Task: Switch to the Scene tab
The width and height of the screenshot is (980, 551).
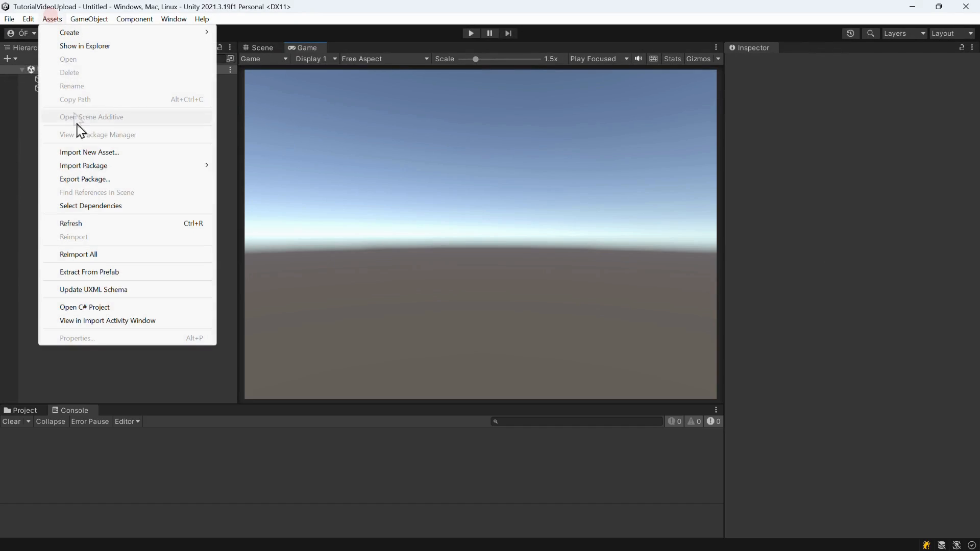Action: [258, 47]
